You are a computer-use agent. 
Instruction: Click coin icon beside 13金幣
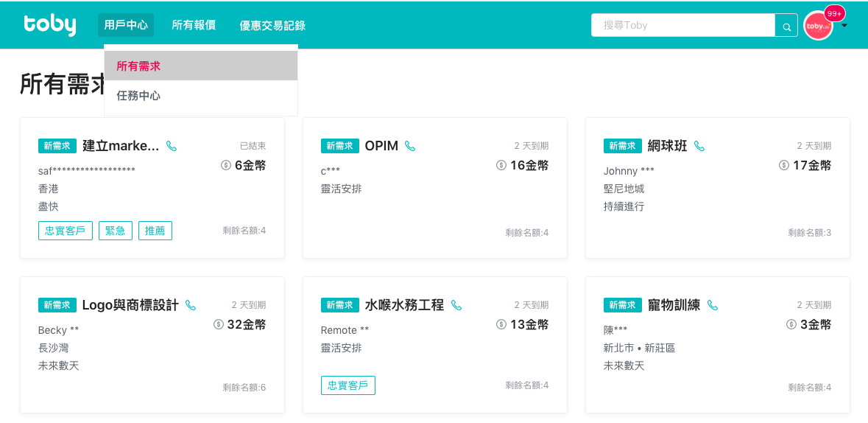coord(501,324)
